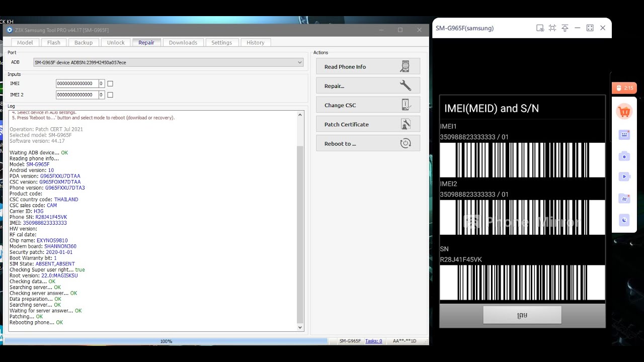Maximize the Z3X Samsung Tool PRO window
This screenshot has width=644, height=362.
pos(400,30)
